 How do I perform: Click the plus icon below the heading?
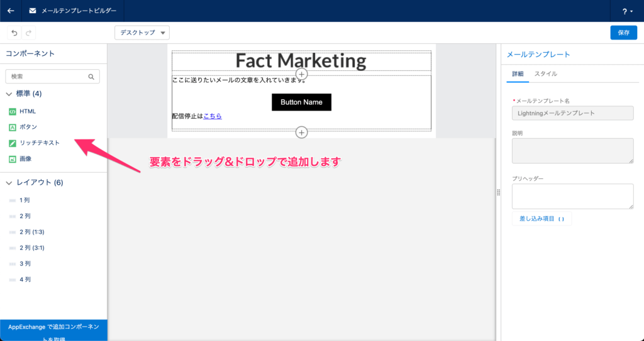pyautogui.click(x=301, y=74)
